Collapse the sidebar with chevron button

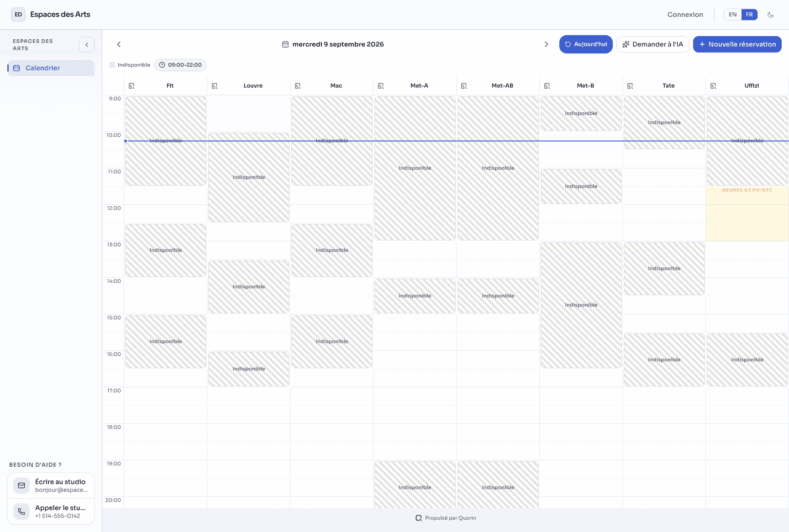coord(87,45)
